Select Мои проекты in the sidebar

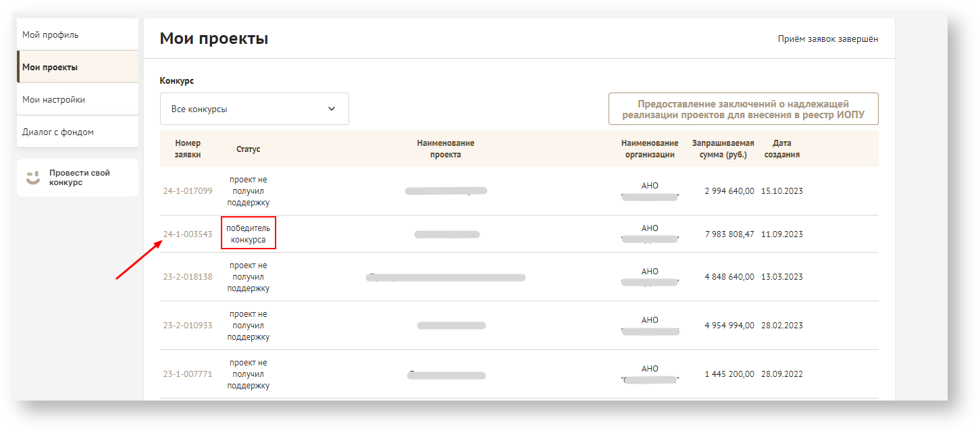click(50, 67)
